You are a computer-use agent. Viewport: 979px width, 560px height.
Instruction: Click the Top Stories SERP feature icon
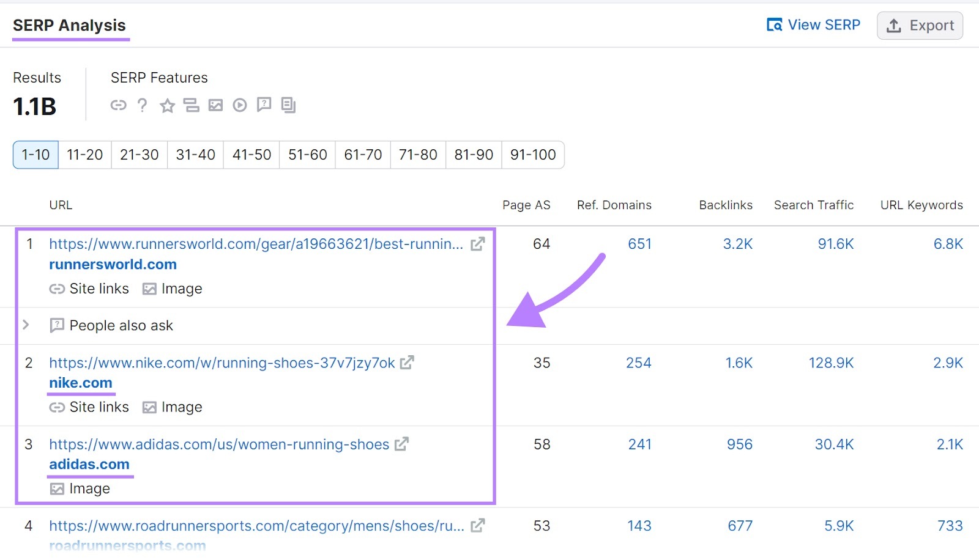click(x=288, y=105)
